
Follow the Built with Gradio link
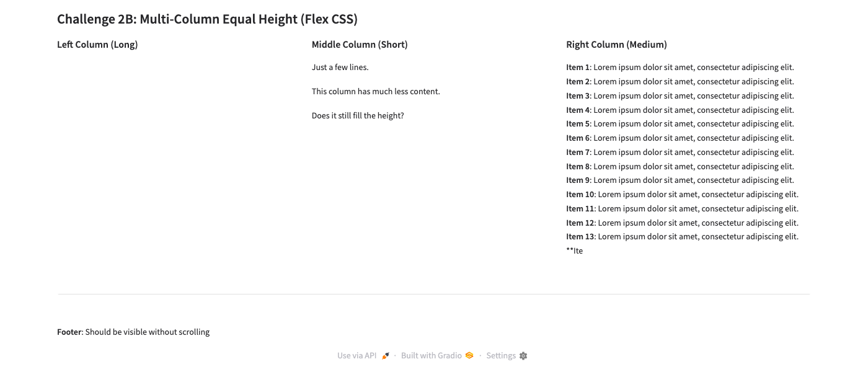432,356
